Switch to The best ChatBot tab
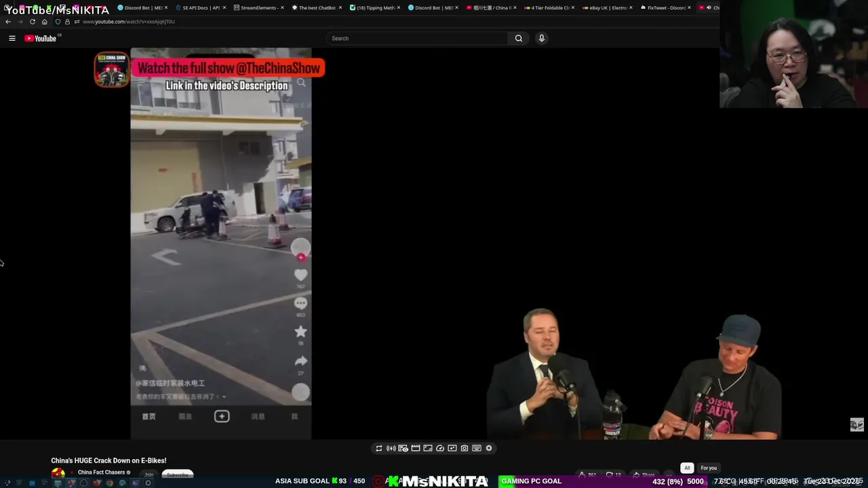The width and height of the screenshot is (868, 488). click(317, 7)
